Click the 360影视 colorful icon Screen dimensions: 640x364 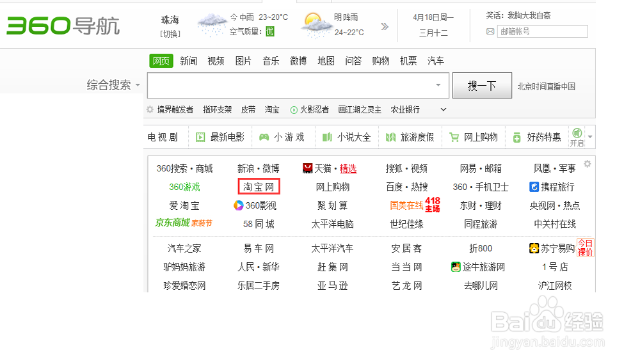coord(238,205)
